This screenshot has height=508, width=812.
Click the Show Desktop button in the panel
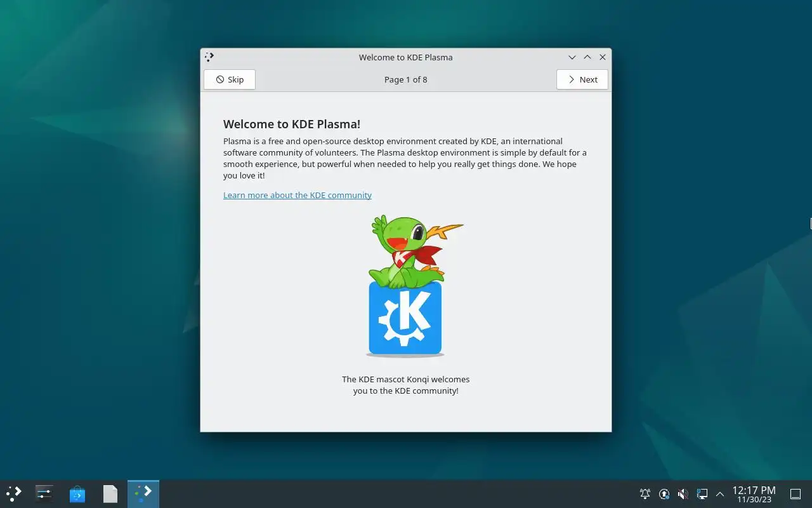pyautogui.click(x=796, y=493)
